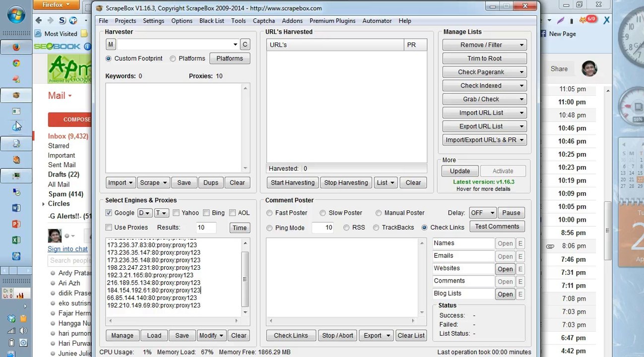Viewport: 644px width, 357px height.
Task: Click the Firefox back arrow
Action: [x=39, y=20]
